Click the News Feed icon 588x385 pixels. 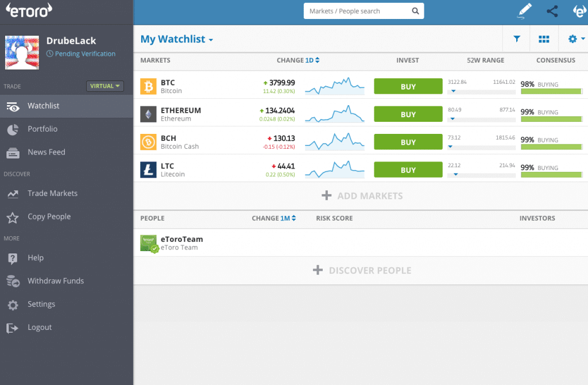[13, 153]
